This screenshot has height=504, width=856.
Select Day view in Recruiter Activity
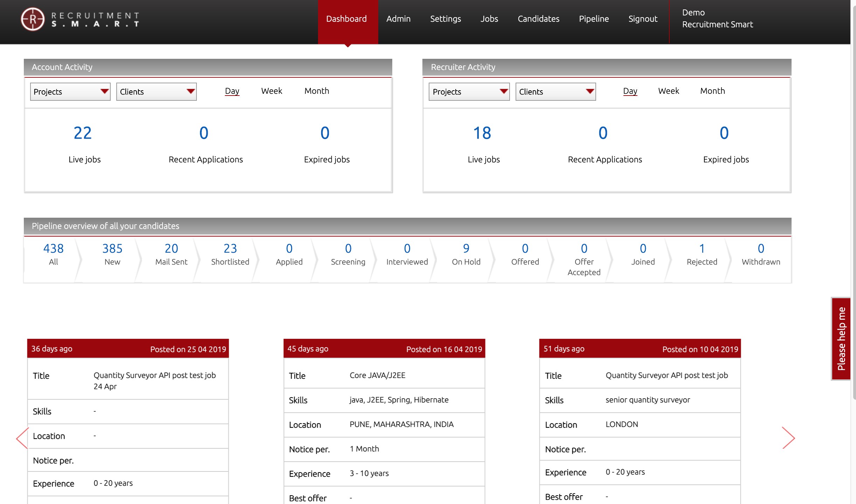[630, 91]
